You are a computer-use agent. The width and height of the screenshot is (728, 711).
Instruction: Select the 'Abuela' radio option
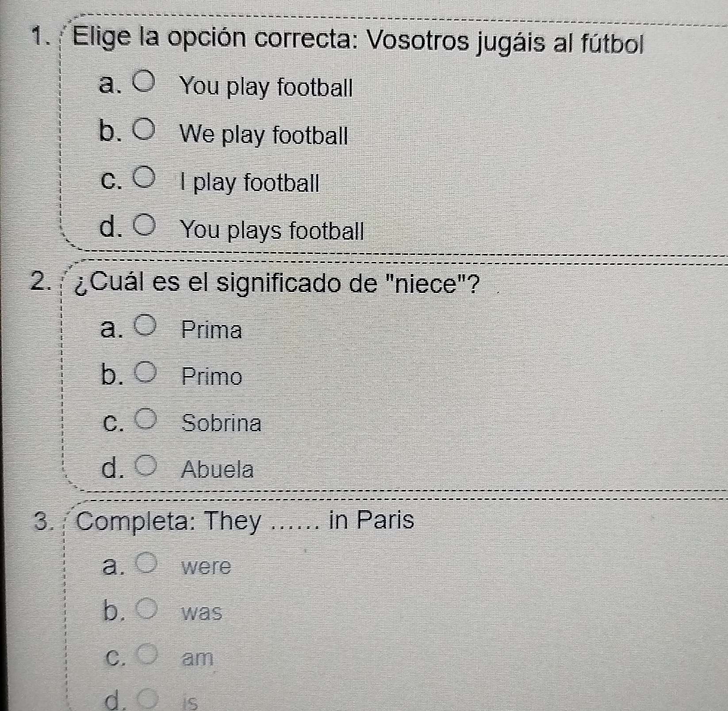coord(146,465)
